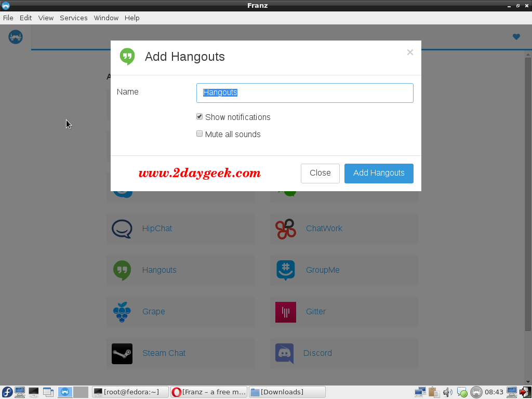Viewport: 532px width, 399px height.
Task: Click into the Name input field
Action: pos(304,93)
